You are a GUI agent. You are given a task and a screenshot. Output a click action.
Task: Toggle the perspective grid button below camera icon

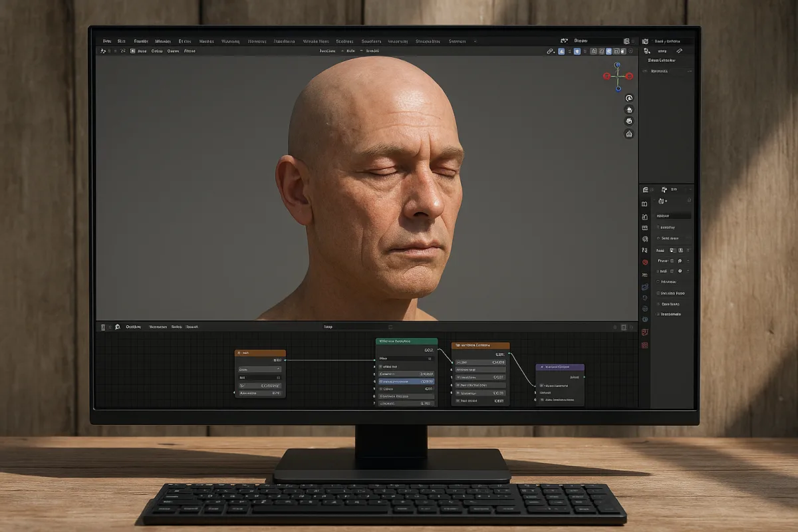[629, 134]
